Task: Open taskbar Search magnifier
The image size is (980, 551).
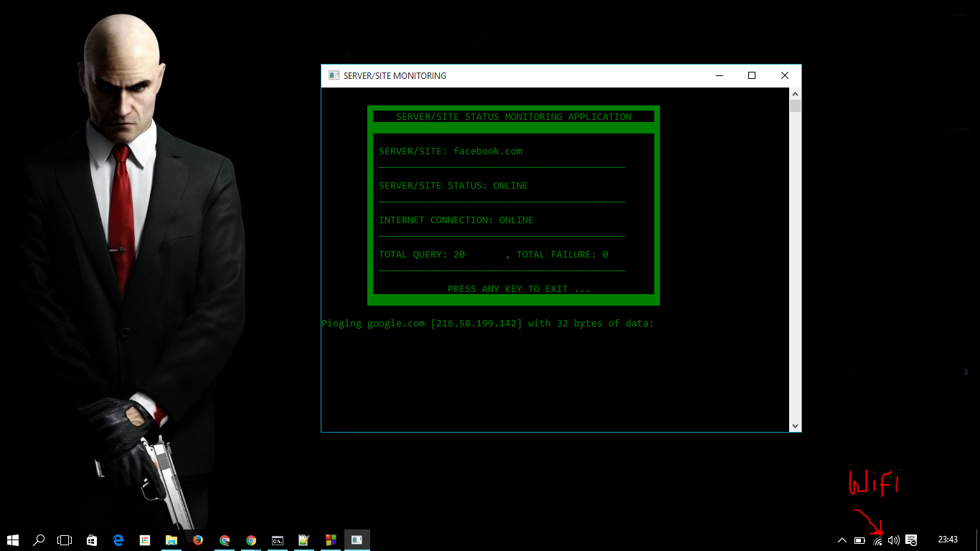Action: tap(39, 540)
